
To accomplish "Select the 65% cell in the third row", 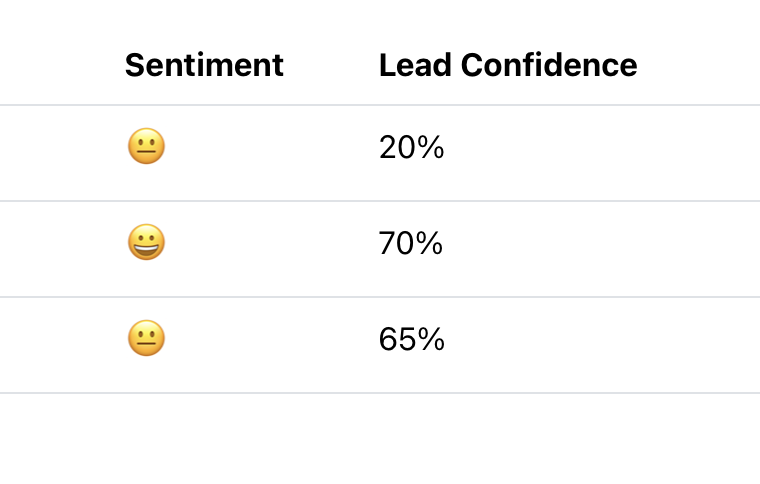I will [411, 340].
